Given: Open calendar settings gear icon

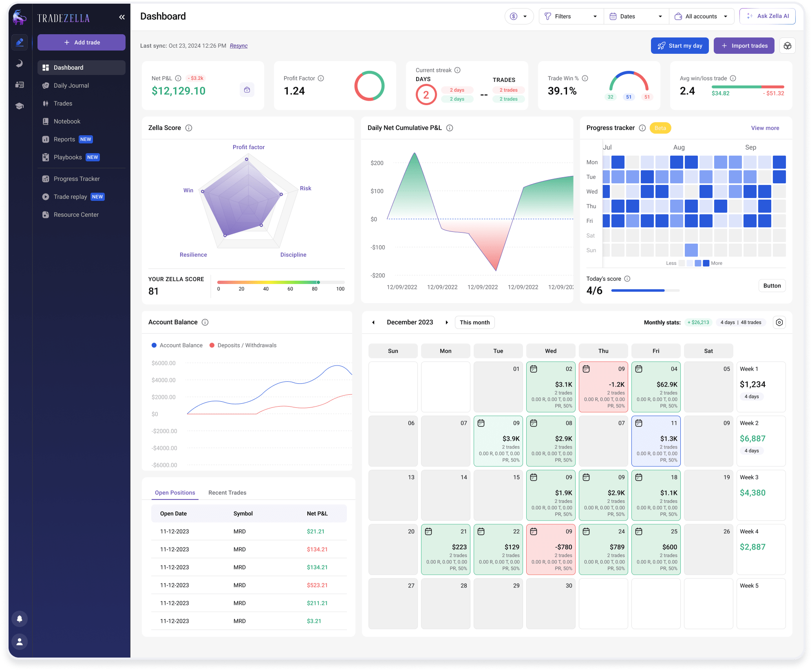Looking at the screenshot, I should pos(779,322).
